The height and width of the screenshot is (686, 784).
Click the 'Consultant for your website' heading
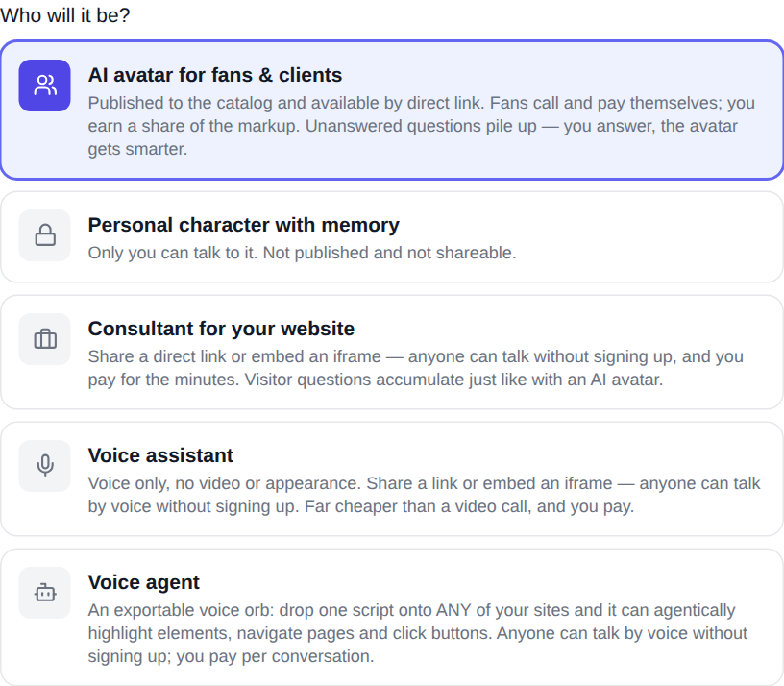tap(221, 329)
